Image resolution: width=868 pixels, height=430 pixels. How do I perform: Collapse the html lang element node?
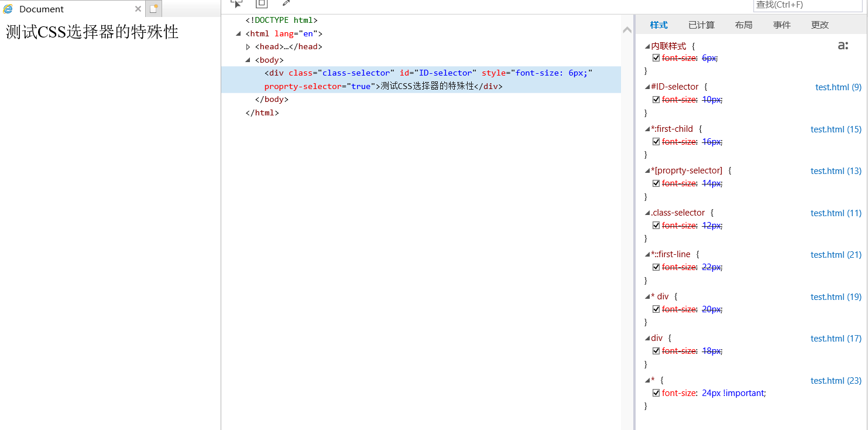click(239, 34)
